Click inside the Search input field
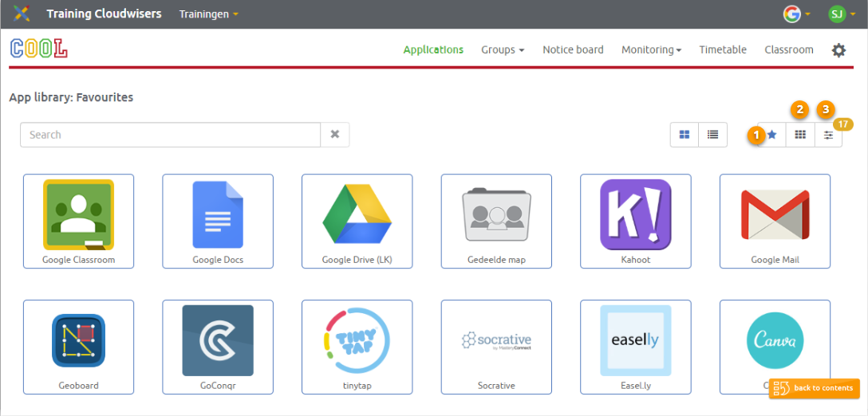868x416 pixels. 171,135
